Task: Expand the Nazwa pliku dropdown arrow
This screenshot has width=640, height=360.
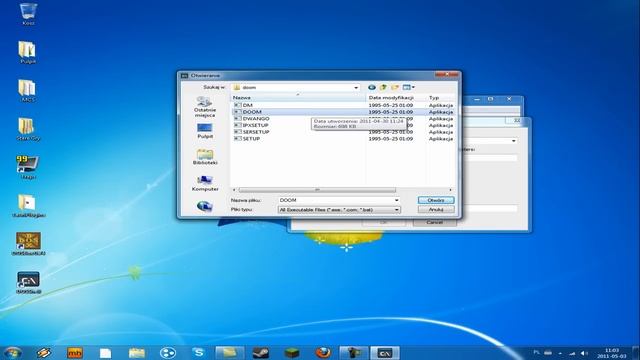Action: pyautogui.click(x=396, y=200)
